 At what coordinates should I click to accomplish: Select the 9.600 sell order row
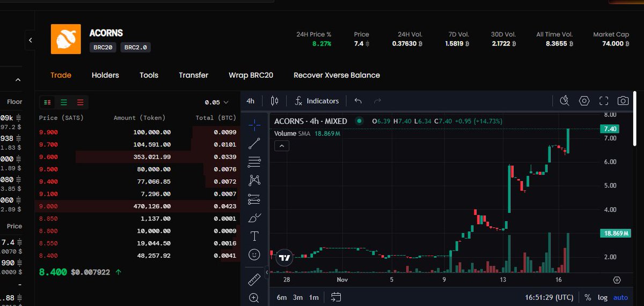click(138, 156)
